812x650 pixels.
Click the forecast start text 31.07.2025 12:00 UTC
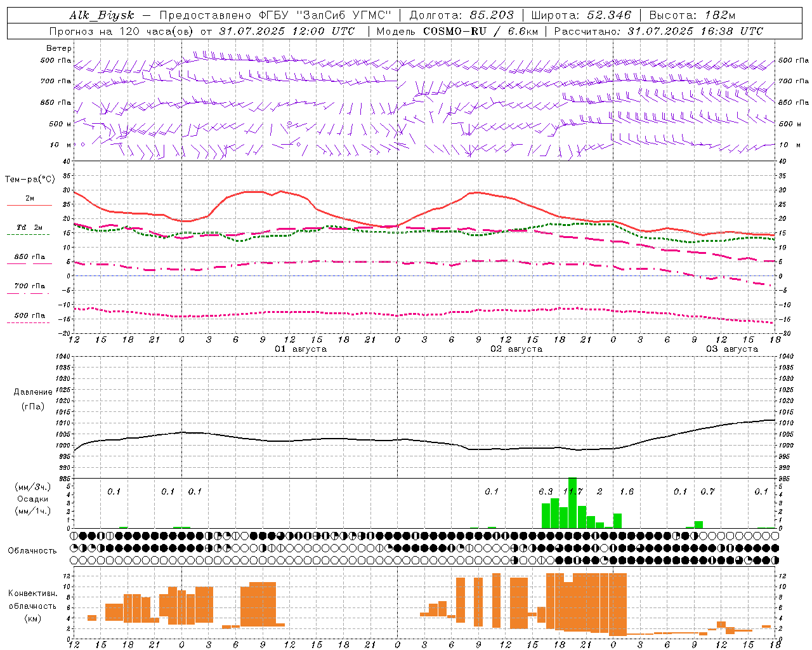(x=287, y=31)
